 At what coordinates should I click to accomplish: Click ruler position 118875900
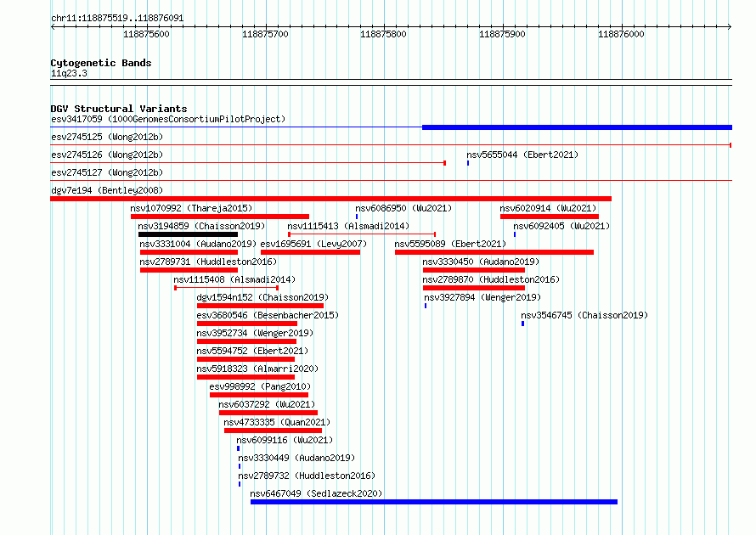[x=502, y=34]
